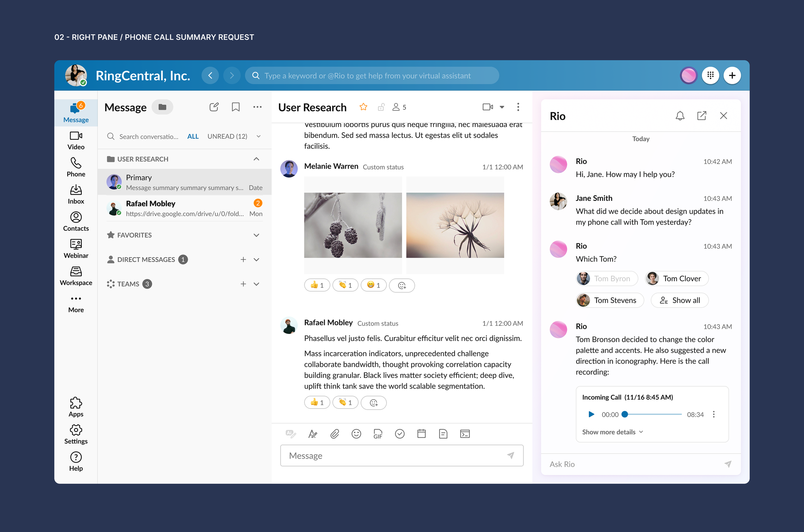
Task: Click the GIF icon in message toolbar
Action: coord(378,434)
